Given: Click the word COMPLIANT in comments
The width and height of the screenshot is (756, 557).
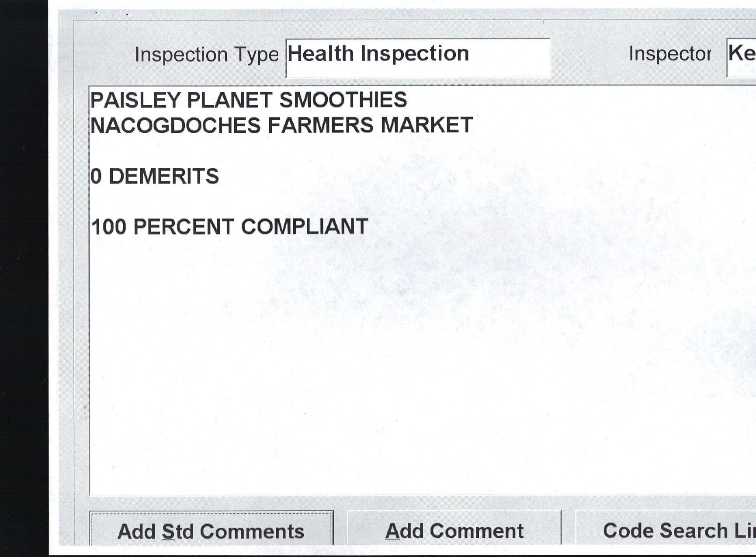Looking at the screenshot, I should [305, 227].
